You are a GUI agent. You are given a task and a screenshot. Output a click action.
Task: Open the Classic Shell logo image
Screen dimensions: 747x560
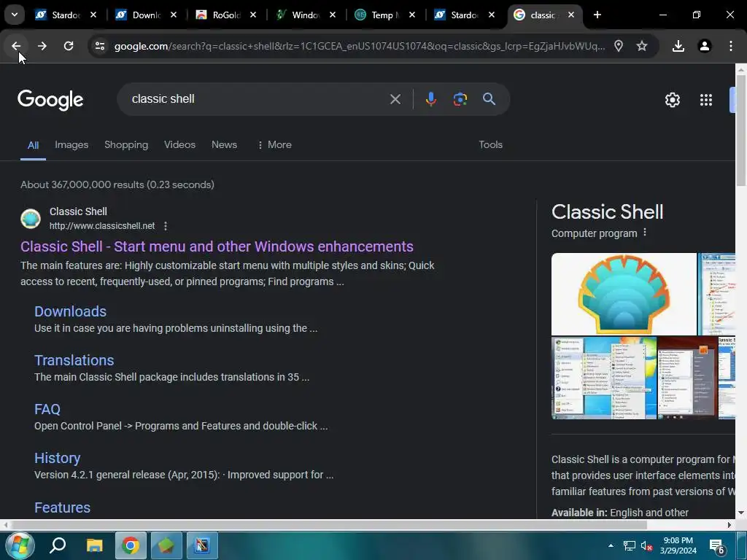624,295
